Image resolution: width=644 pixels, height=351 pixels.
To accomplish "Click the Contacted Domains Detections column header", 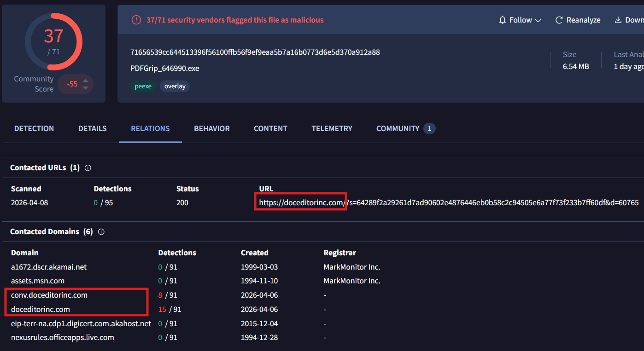I will click(177, 253).
